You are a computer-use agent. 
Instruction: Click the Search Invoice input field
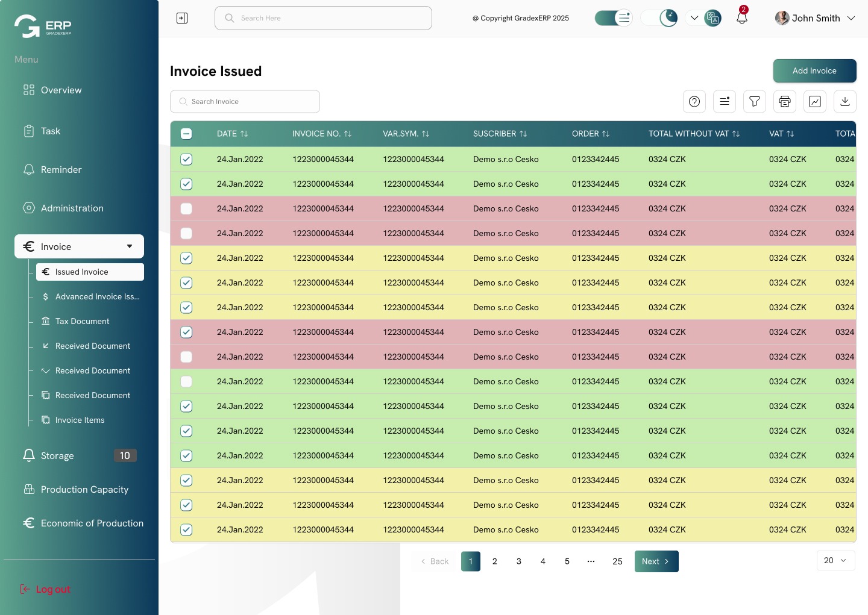[x=245, y=102]
